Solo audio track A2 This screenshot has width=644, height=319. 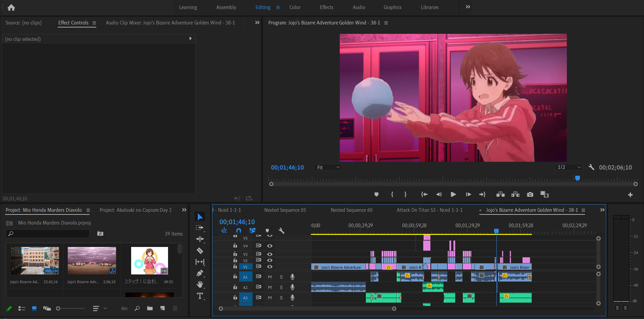(x=281, y=288)
